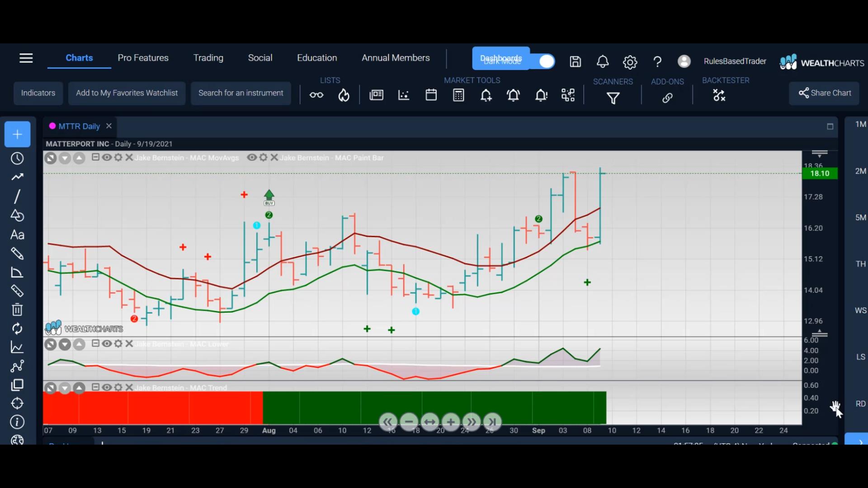Click the Share Chart button
This screenshot has height=488, width=868.
pyautogui.click(x=825, y=93)
